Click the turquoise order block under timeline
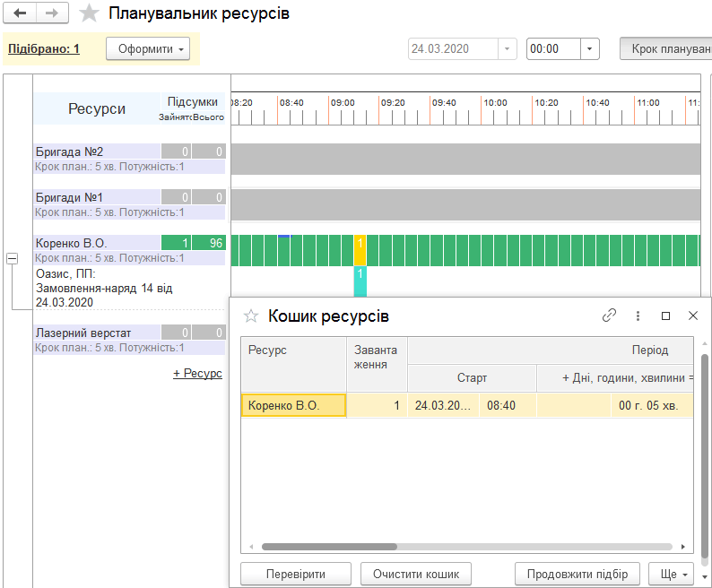Image resolution: width=712 pixels, height=588 pixels. 360,281
